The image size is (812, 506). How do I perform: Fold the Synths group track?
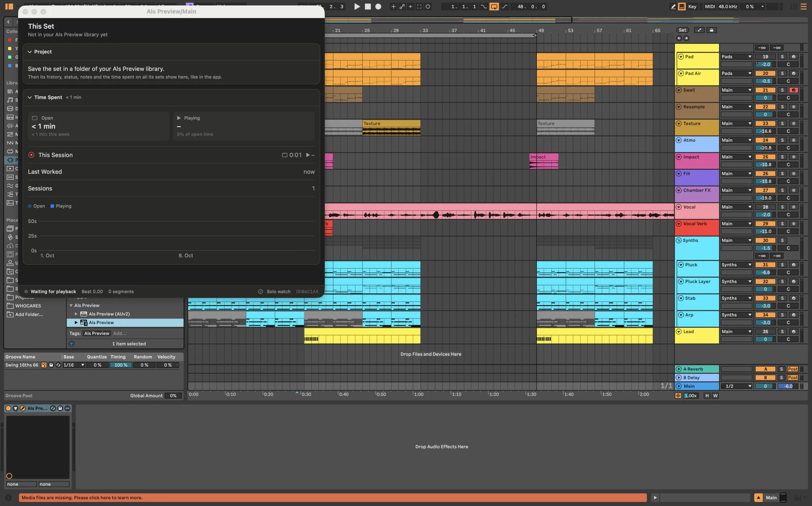coord(678,240)
